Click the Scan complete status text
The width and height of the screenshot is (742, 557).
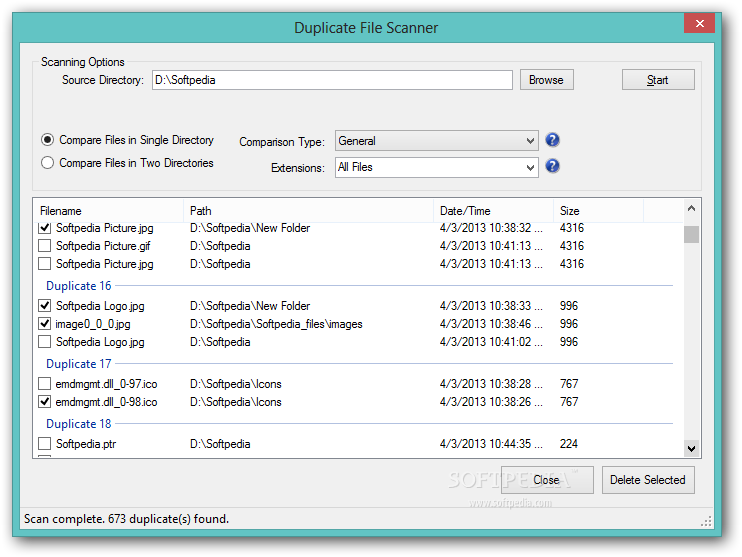coord(126,519)
